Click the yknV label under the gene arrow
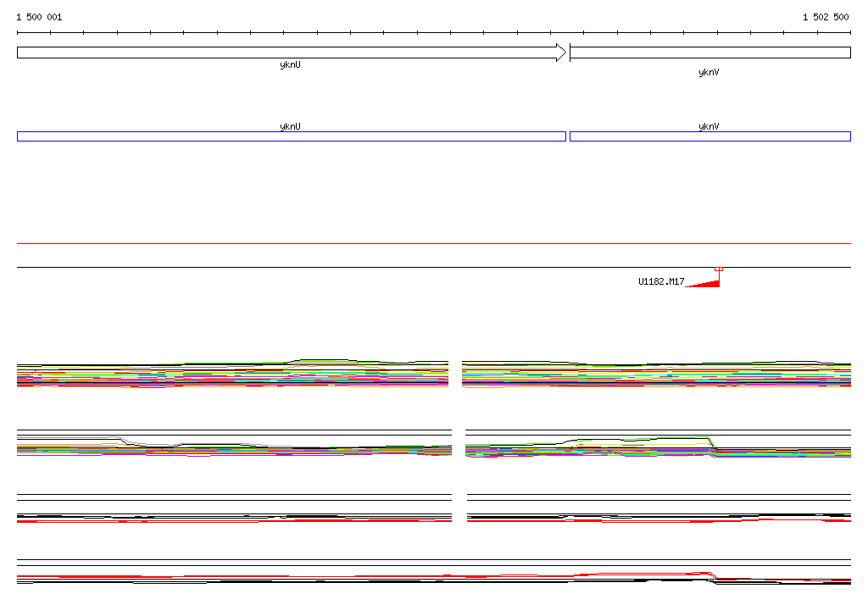The height and width of the screenshot is (605, 868). tap(709, 73)
